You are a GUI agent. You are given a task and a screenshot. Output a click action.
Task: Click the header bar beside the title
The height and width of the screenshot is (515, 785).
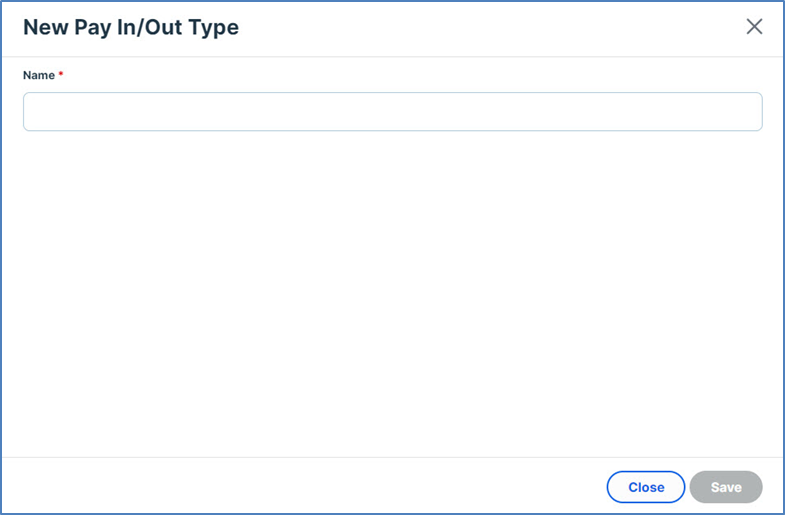click(480, 27)
